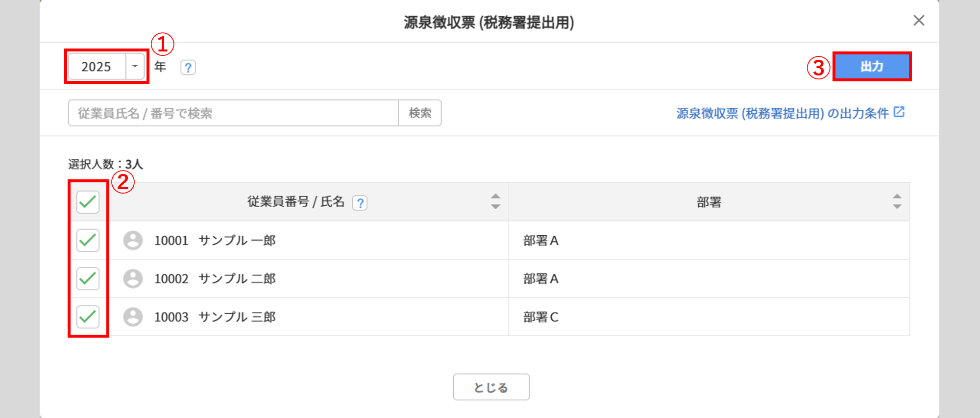The width and height of the screenshot is (980, 418).
Task: Uncheck employee 10003 サンプル 三郎
Action: tap(88, 317)
